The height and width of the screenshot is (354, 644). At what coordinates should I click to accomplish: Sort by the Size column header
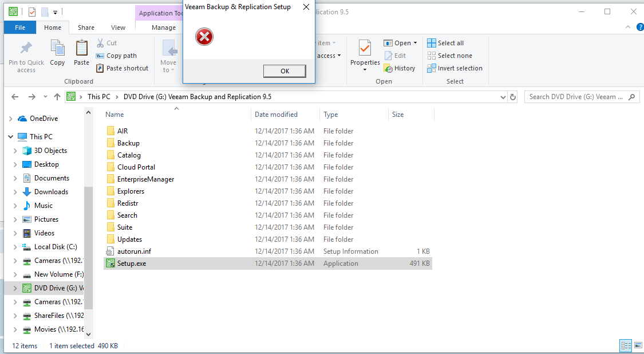tap(398, 115)
